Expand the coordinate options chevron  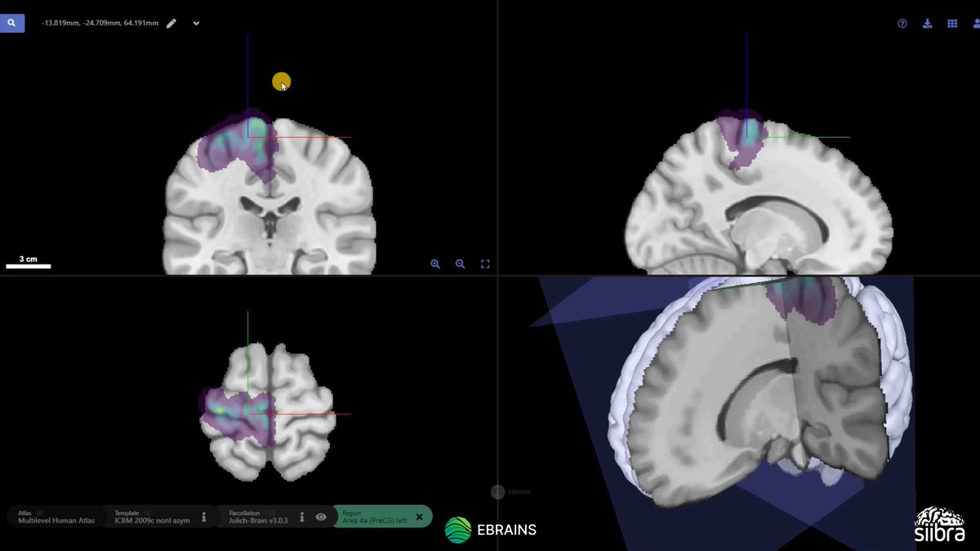click(x=196, y=24)
